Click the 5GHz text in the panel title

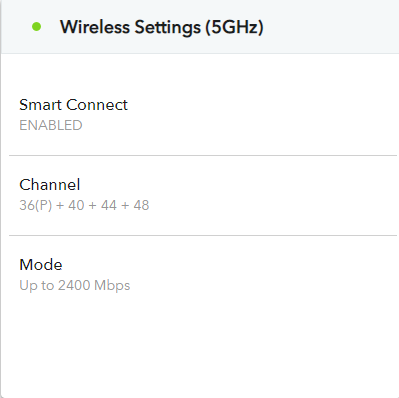[x=235, y=27]
